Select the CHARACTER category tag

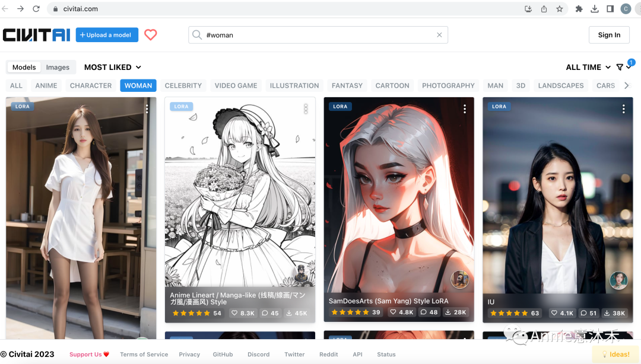91,85
